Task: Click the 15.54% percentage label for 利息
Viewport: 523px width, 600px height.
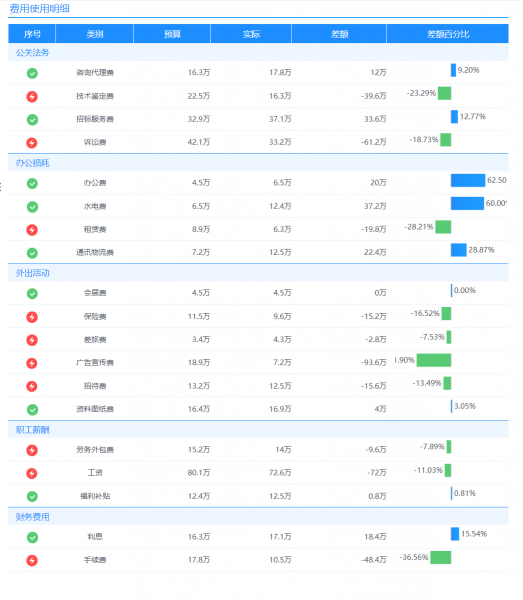Action: (x=474, y=534)
